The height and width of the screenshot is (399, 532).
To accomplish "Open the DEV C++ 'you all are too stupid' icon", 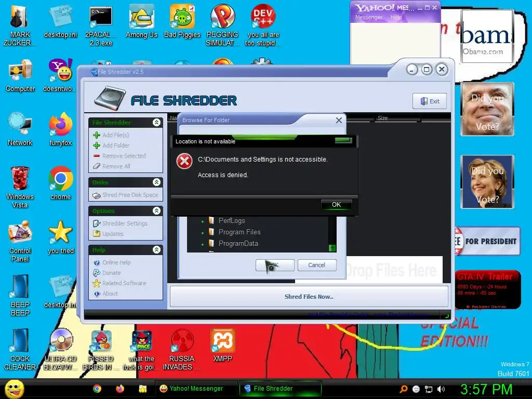I will click(x=263, y=25).
